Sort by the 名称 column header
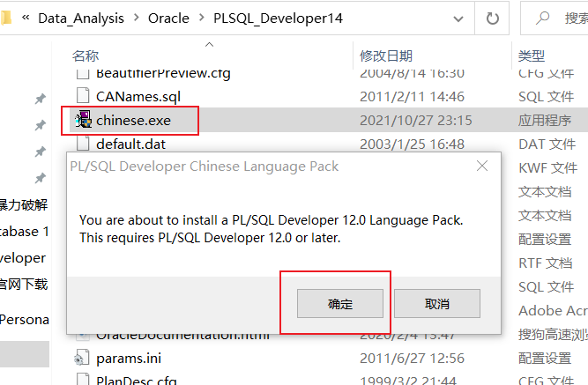The height and width of the screenshot is (385, 588). point(86,56)
